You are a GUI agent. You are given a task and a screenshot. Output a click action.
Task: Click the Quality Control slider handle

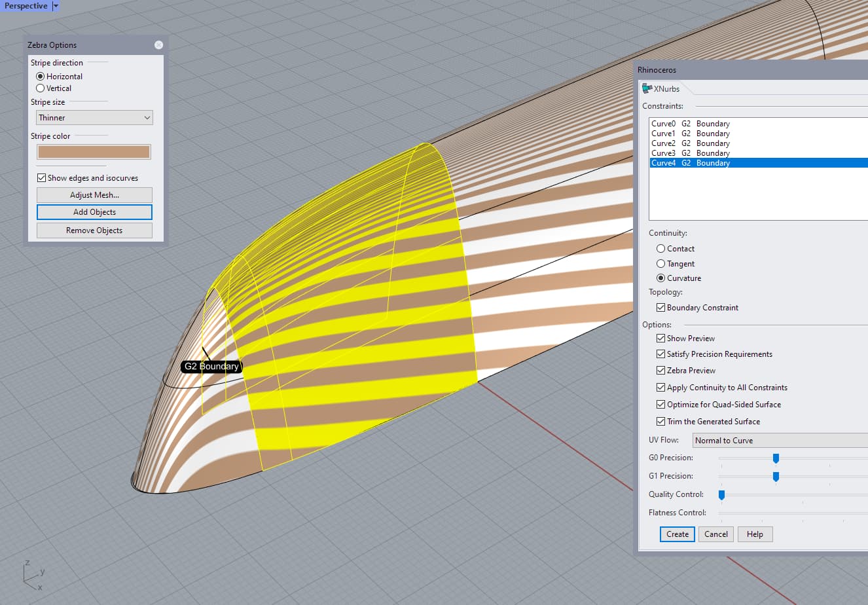[721, 495]
